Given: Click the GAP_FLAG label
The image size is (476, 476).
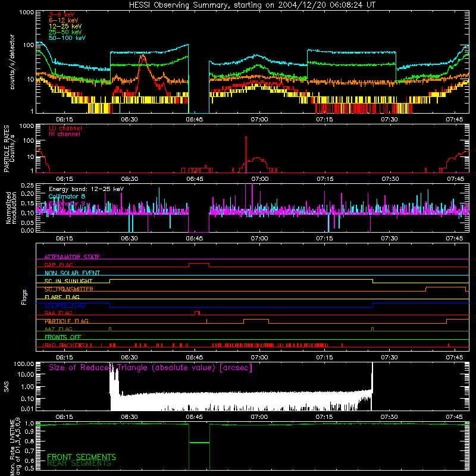Looking at the screenshot, I should pos(58,265).
